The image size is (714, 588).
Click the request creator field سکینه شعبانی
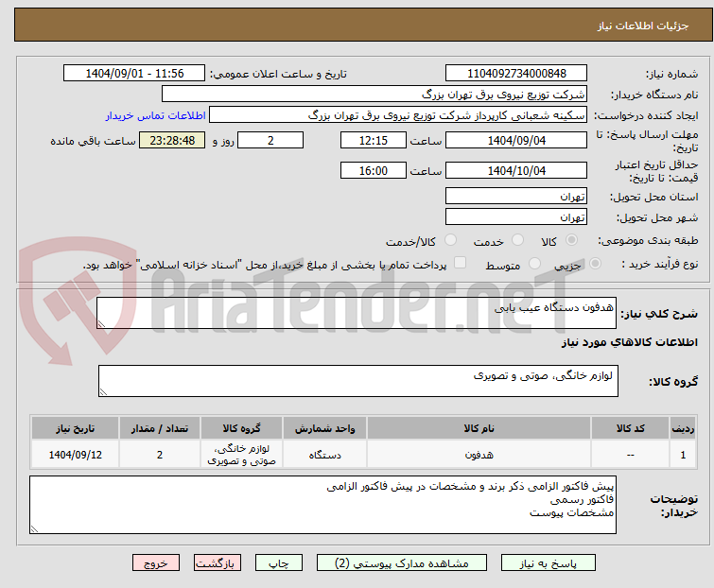click(x=398, y=115)
